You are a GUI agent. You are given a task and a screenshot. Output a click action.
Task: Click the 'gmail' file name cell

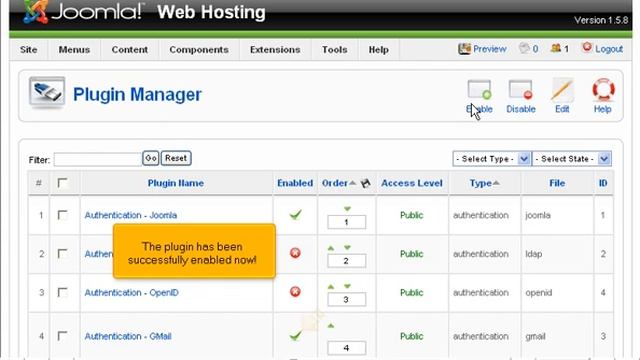535,336
